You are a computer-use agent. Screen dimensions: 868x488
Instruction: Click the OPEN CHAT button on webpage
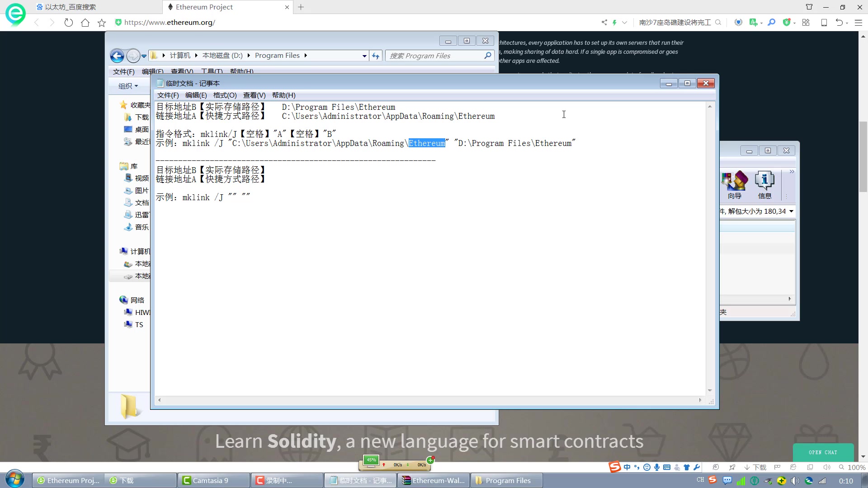823,452
